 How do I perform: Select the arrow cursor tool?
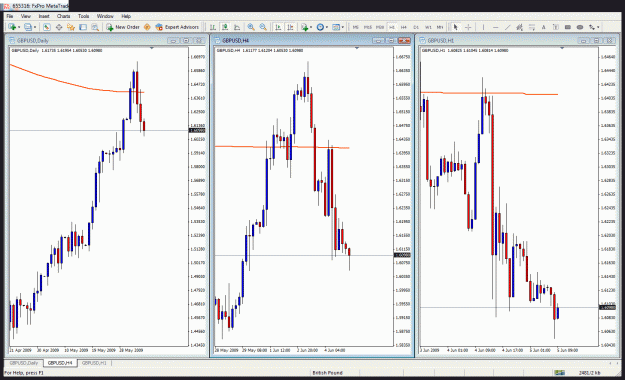456,27
